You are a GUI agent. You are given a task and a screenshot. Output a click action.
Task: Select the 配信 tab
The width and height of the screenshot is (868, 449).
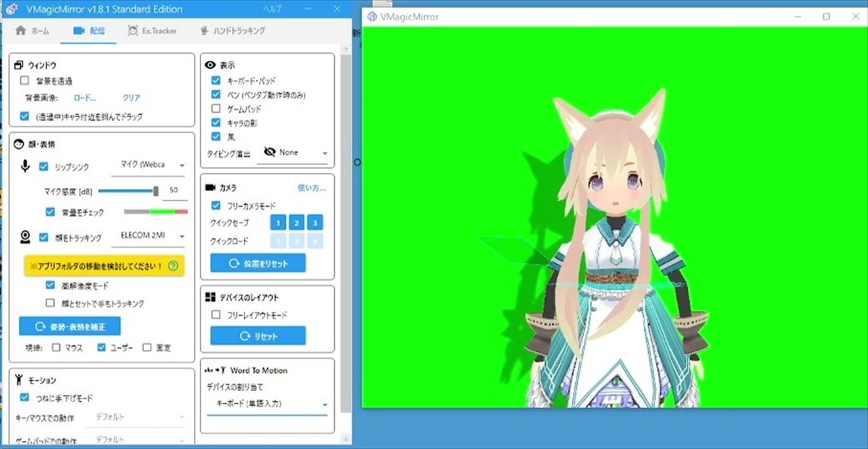click(x=89, y=31)
